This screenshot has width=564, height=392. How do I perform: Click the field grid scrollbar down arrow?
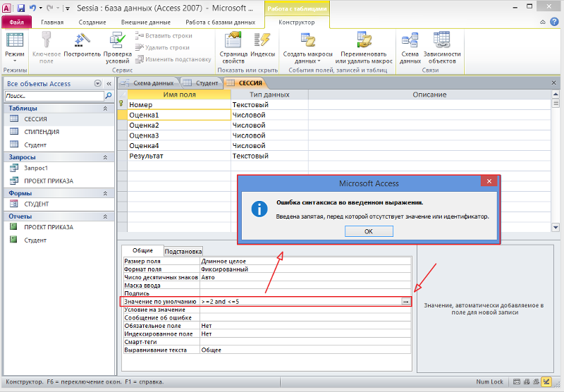[556, 227]
